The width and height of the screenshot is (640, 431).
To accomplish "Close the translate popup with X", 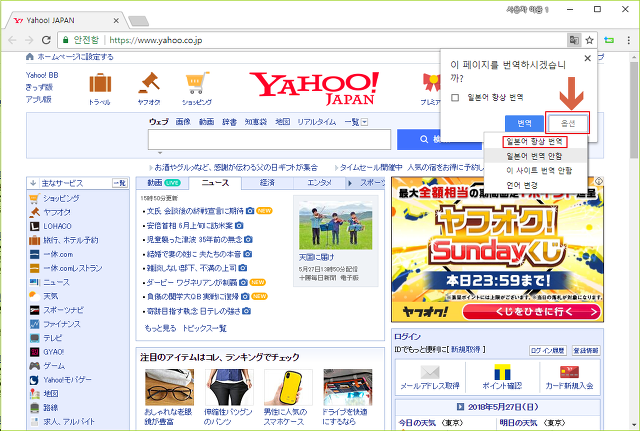I will pos(588,58).
